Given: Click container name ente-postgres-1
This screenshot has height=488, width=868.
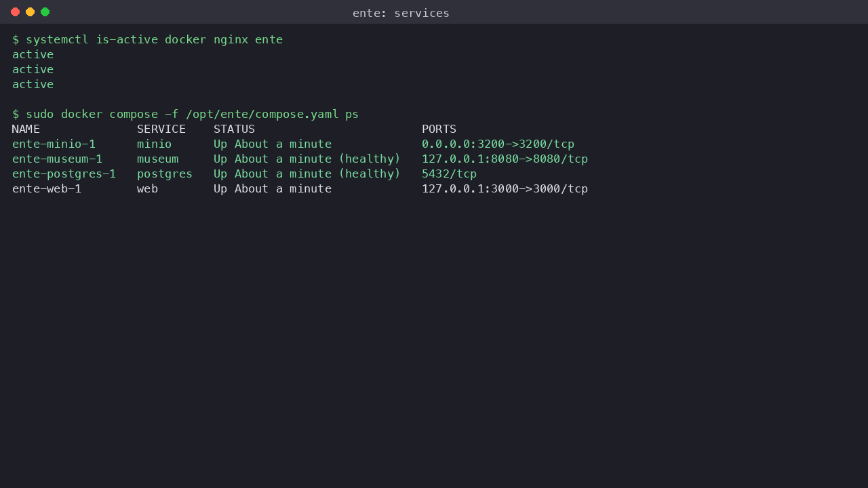Looking at the screenshot, I should (x=64, y=174).
